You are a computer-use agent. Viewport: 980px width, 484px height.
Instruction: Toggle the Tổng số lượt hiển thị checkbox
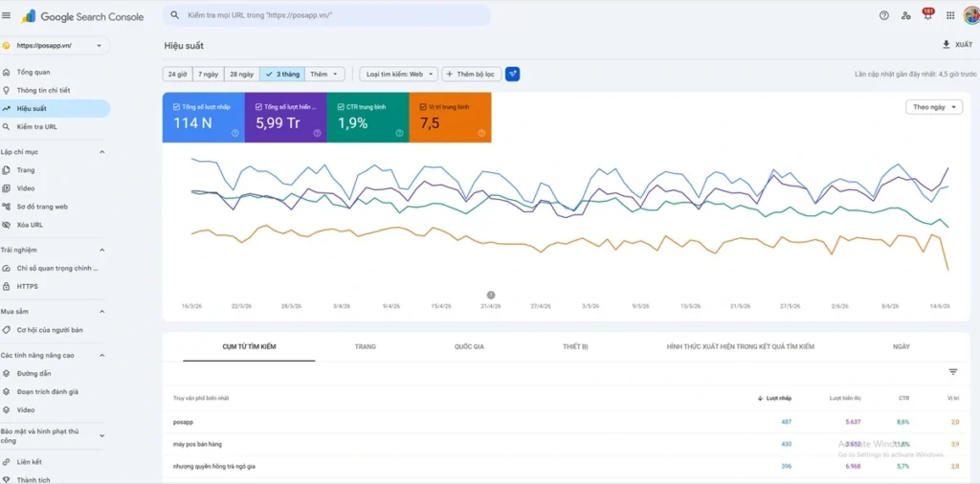click(x=258, y=107)
